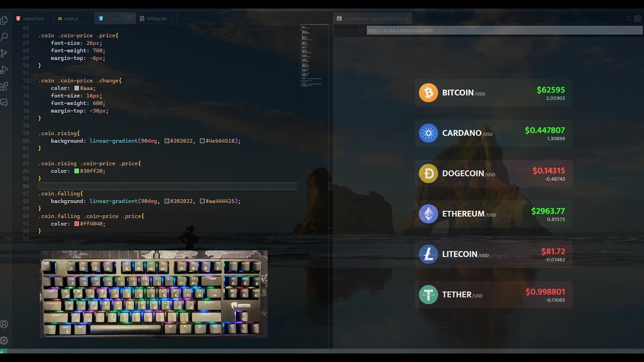Open the #4eb64510 color swatch

tap(202, 141)
